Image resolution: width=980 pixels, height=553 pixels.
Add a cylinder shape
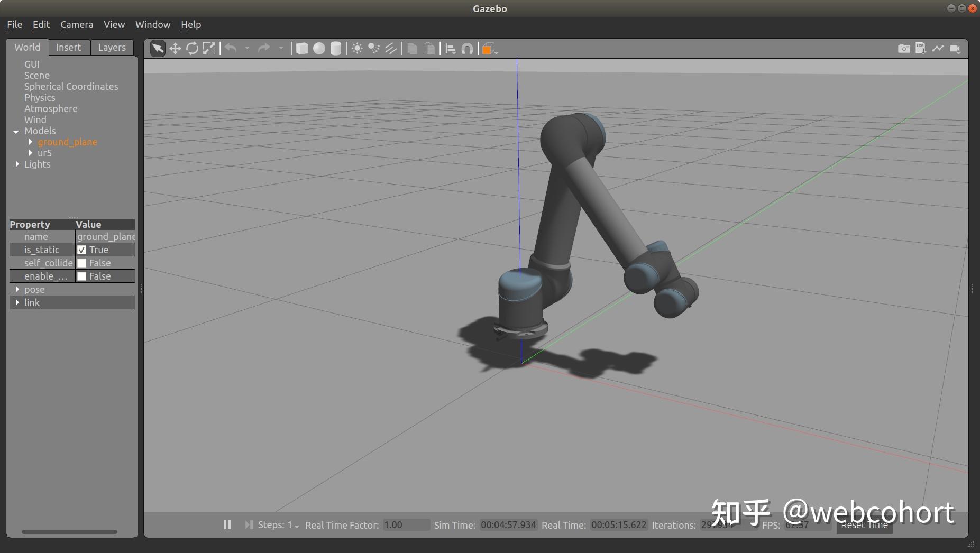(x=335, y=48)
